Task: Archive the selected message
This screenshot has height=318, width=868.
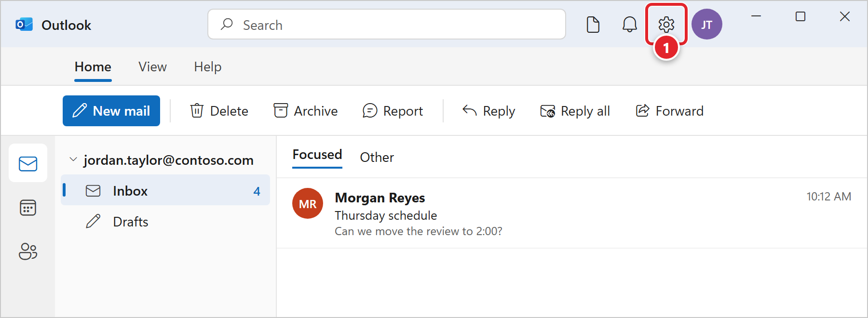Action: [306, 111]
